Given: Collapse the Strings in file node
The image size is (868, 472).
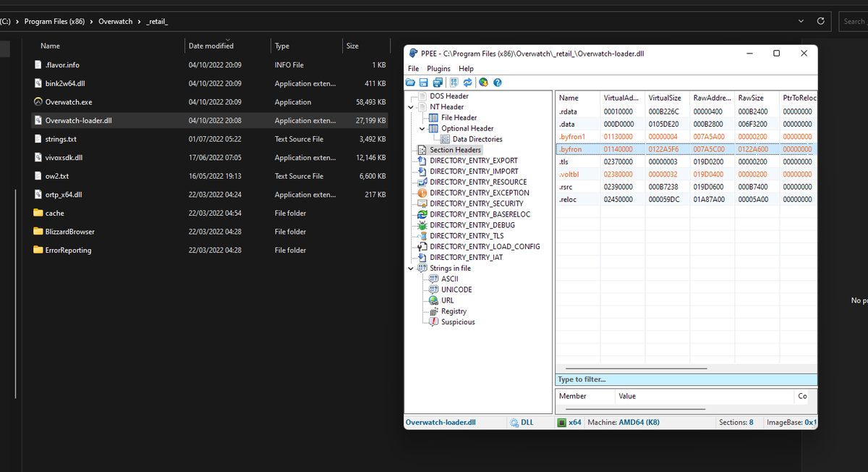Looking at the screenshot, I should (x=411, y=269).
